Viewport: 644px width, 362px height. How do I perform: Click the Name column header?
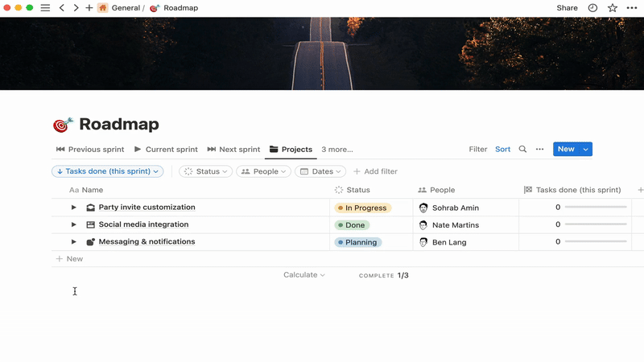pos(86,190)
